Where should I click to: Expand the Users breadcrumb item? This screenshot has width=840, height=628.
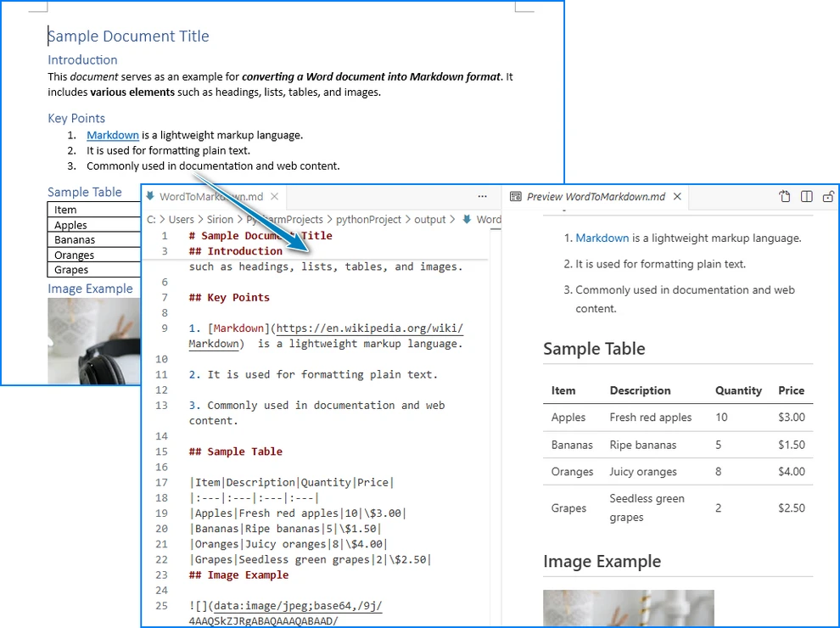[182, 219]
